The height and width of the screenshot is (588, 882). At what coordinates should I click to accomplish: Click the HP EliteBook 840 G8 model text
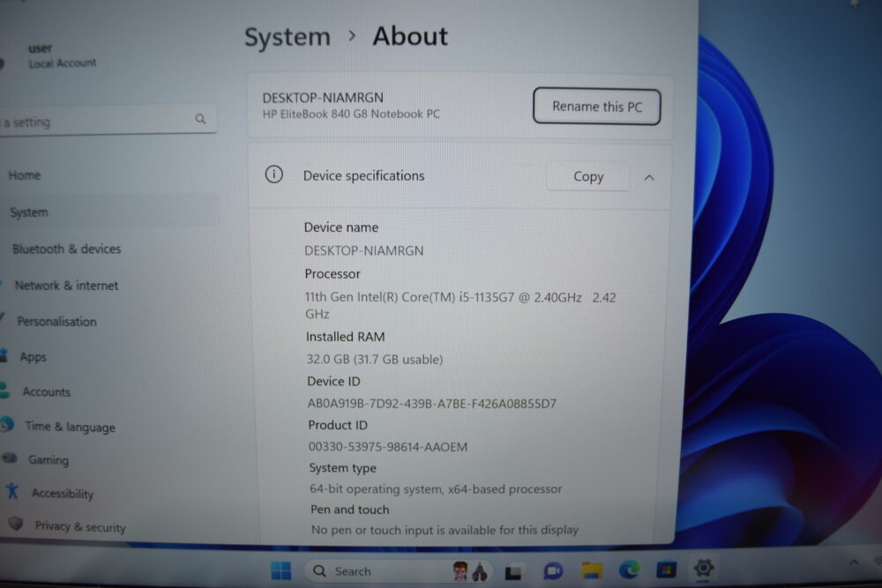pos(351,114)
